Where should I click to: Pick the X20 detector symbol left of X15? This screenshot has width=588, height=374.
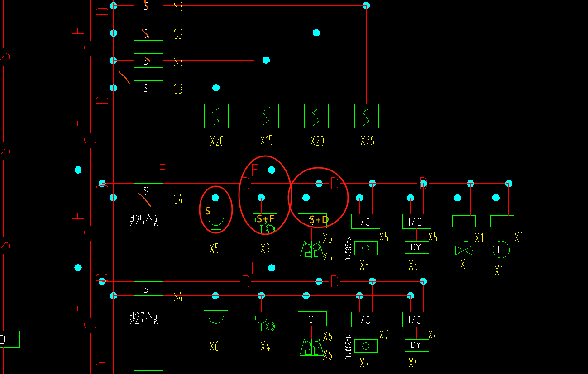[216, 116]
